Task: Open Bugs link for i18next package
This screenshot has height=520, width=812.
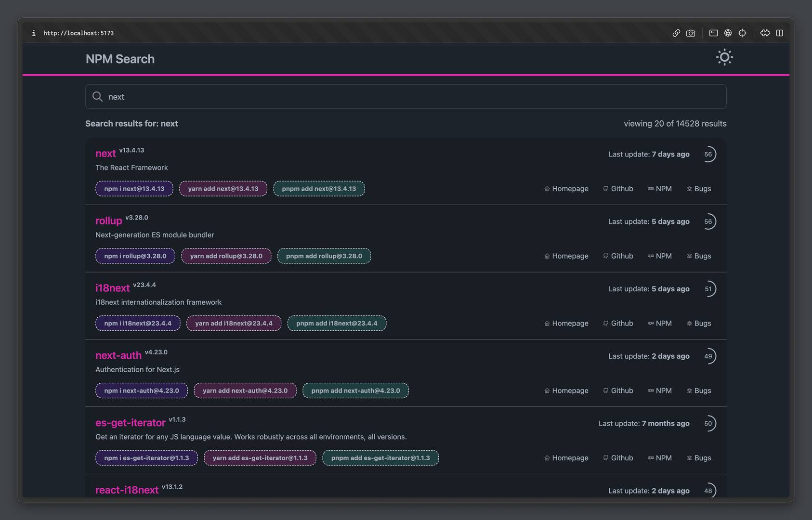Action: click(699, 323)
